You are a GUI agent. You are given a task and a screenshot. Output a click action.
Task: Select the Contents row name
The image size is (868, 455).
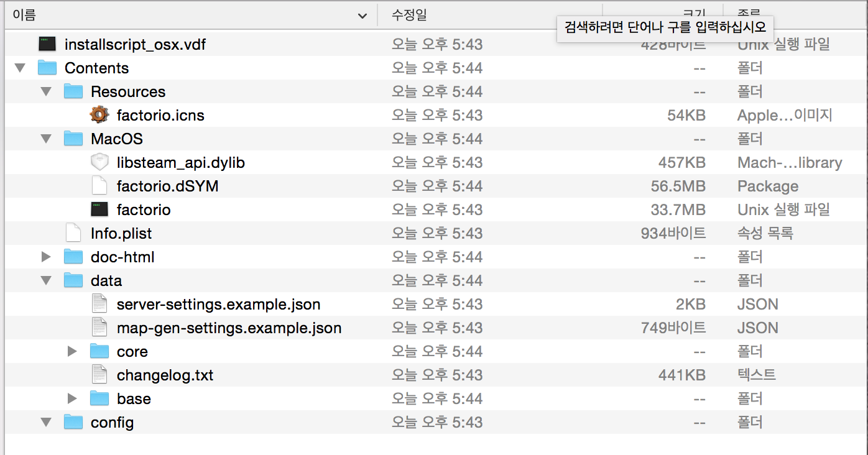[96, 68]
